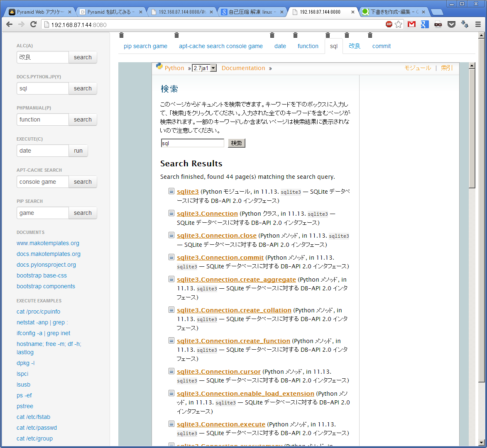Click trash icon above the 改良 tab

[347, 35]
